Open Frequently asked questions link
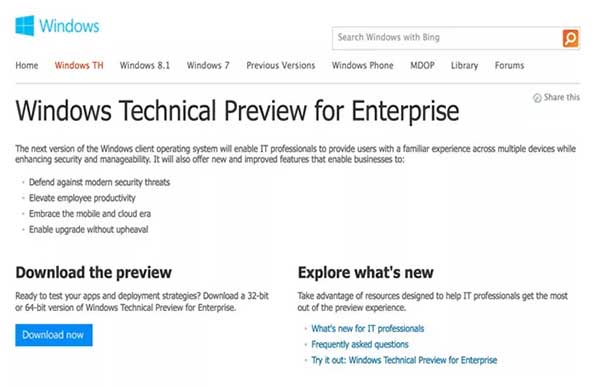This screenshot has width=600, height=387. (360, 345)
